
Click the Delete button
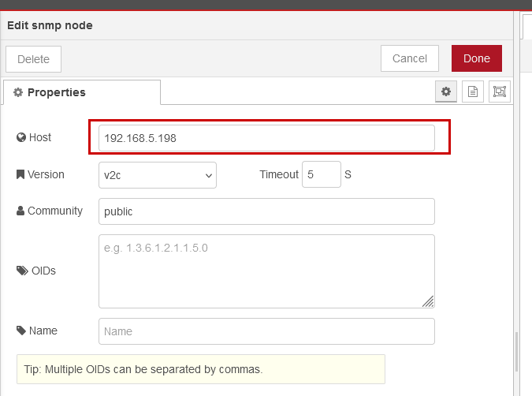point(33,59)
